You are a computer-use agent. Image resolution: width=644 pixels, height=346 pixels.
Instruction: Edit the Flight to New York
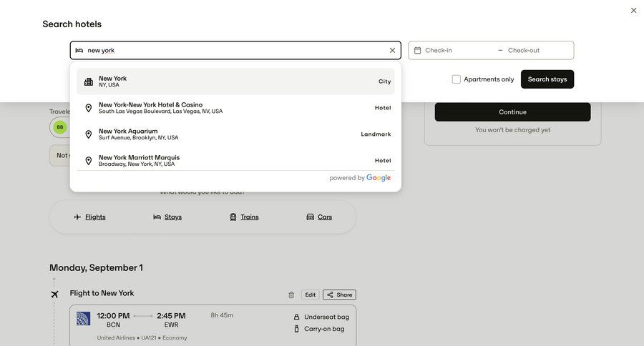[310, 295]
